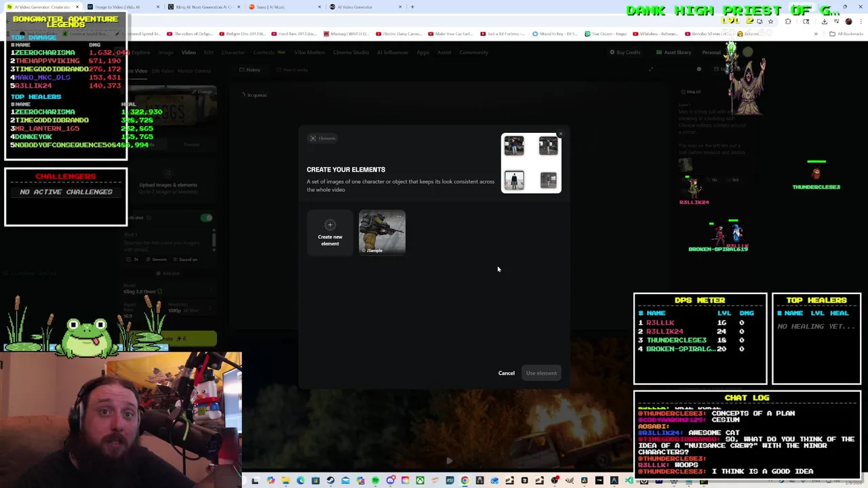Open the Character menu in top navigation
Screen dimensions: 868x488
click(x=233, y=52)
